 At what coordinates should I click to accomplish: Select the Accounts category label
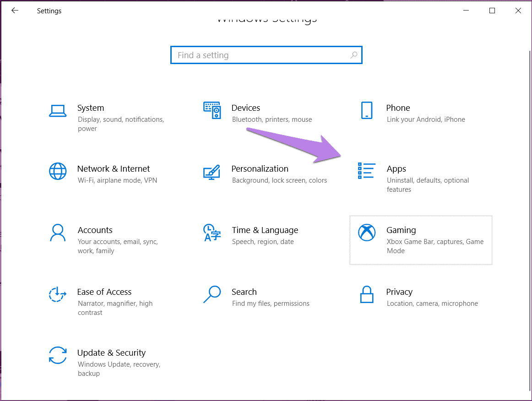click(x=95, y=230)
